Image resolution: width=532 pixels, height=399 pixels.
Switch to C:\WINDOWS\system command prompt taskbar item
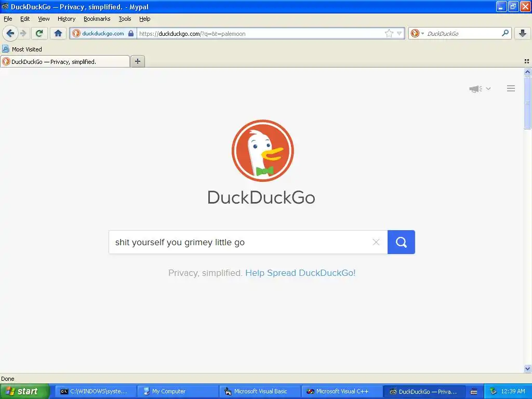(x=96, y=391)
